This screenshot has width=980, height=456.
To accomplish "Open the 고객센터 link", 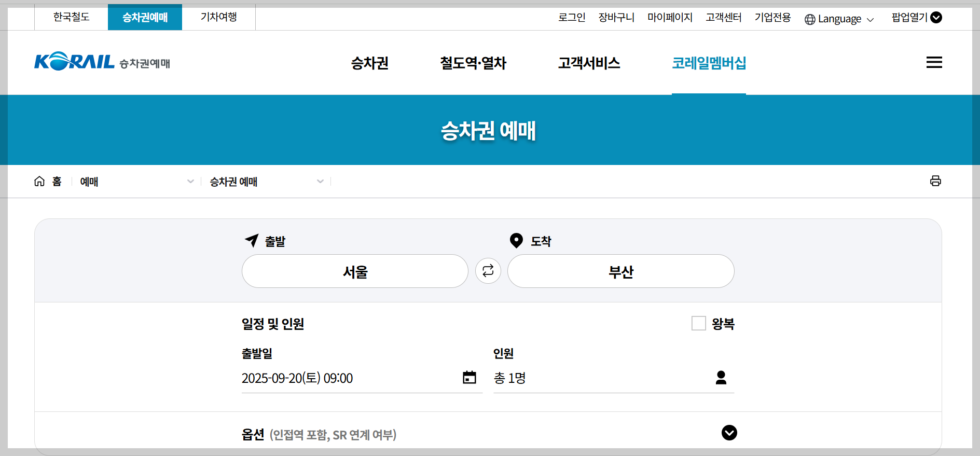I will (723, 18).
